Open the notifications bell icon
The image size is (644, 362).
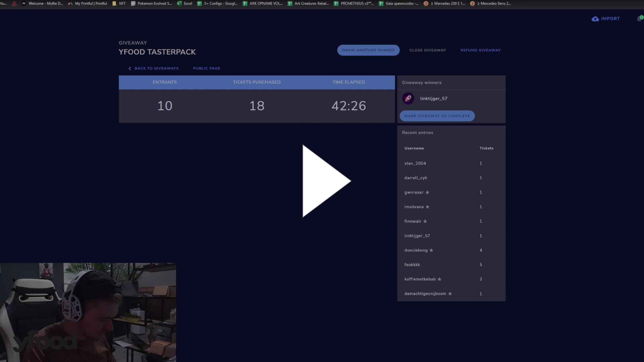[x=639, y=18]
